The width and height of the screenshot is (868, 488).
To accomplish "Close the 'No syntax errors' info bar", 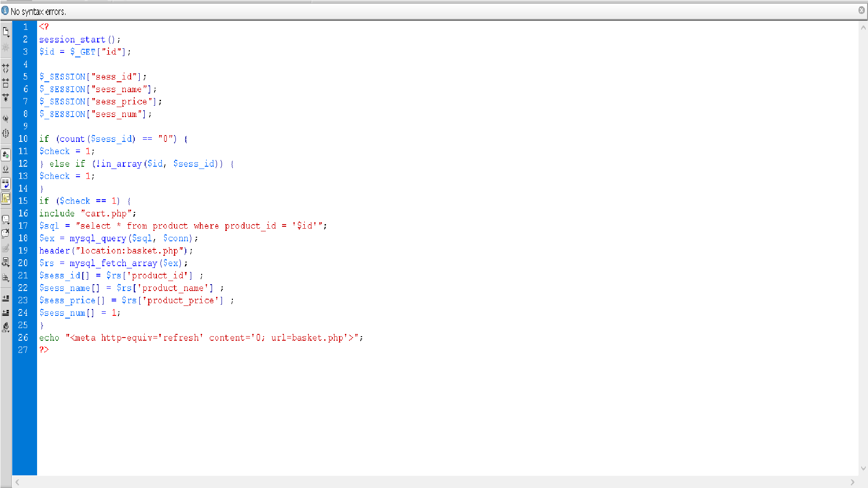I will (x=861, y=10).
